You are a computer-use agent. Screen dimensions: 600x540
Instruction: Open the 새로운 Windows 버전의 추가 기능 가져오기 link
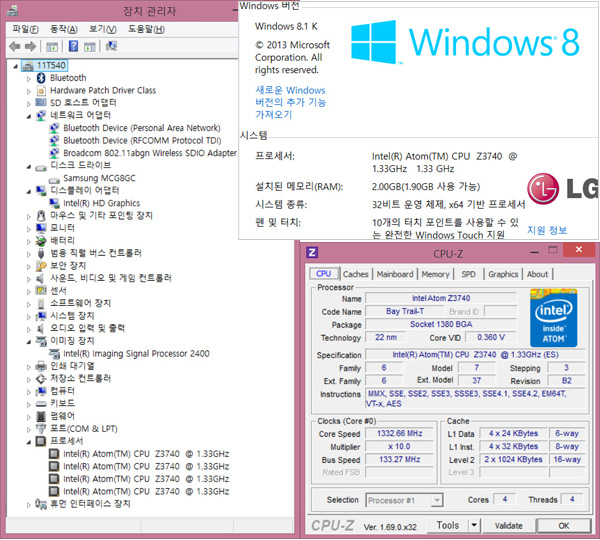coord(290,102)
